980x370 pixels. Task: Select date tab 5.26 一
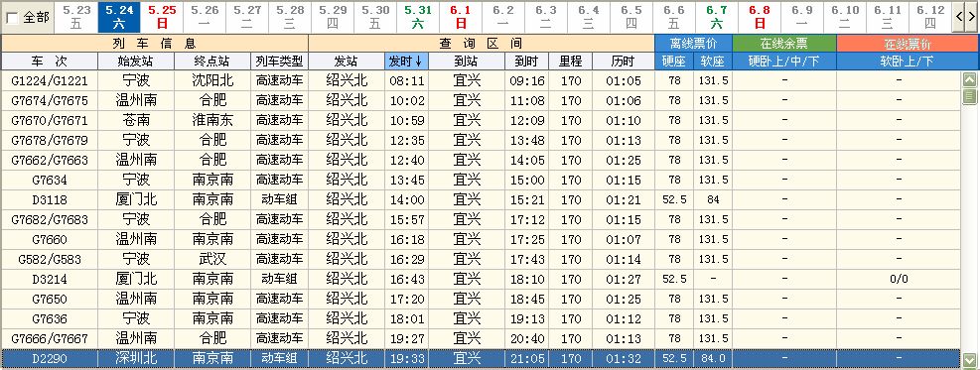click(x=205, y=17)
